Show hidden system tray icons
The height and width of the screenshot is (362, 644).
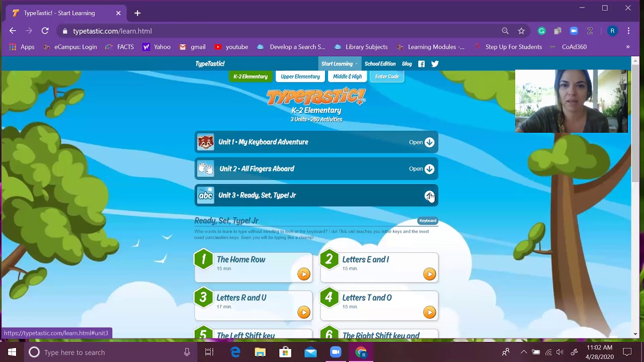tap(523, 352)
